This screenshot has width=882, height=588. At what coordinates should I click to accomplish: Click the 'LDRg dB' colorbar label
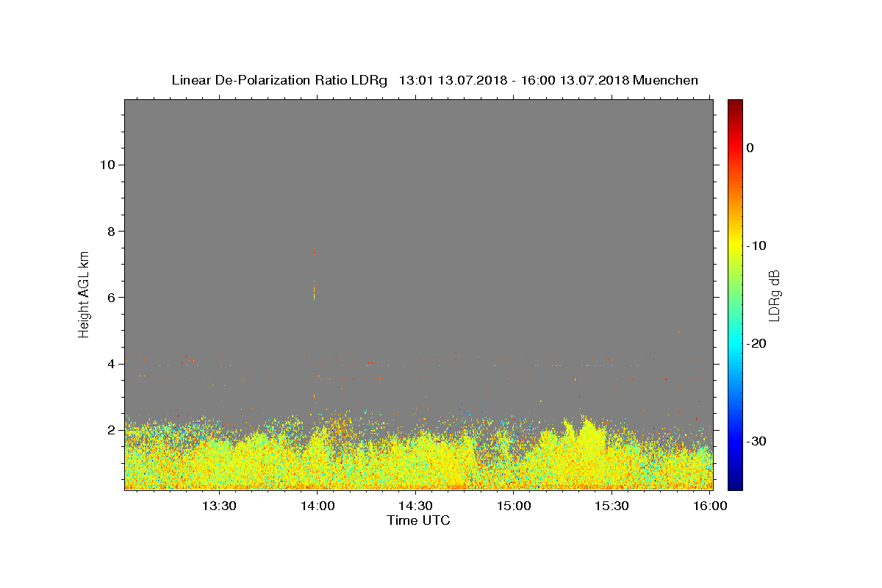pyautogui.click(x=774, y=295)
